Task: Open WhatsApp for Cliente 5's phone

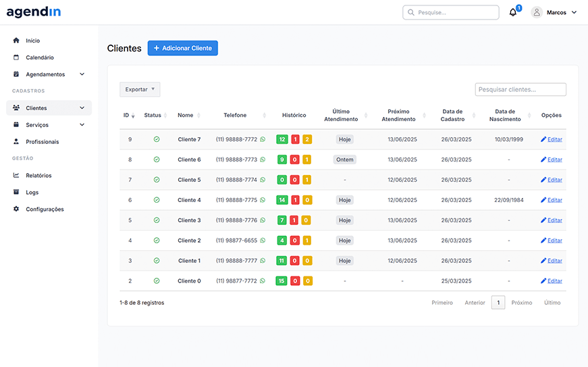Action: click(263, 180)
